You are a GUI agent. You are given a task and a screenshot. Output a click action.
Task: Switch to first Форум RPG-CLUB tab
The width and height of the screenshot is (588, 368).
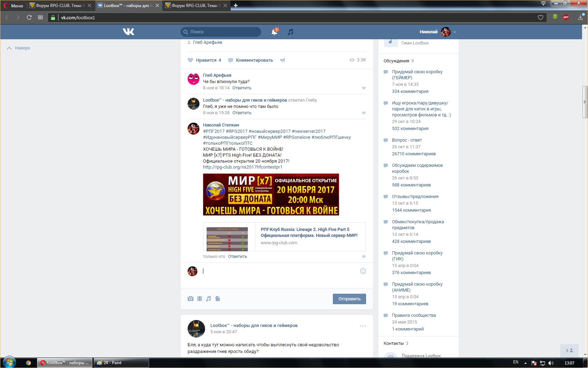tap(58, 6)
